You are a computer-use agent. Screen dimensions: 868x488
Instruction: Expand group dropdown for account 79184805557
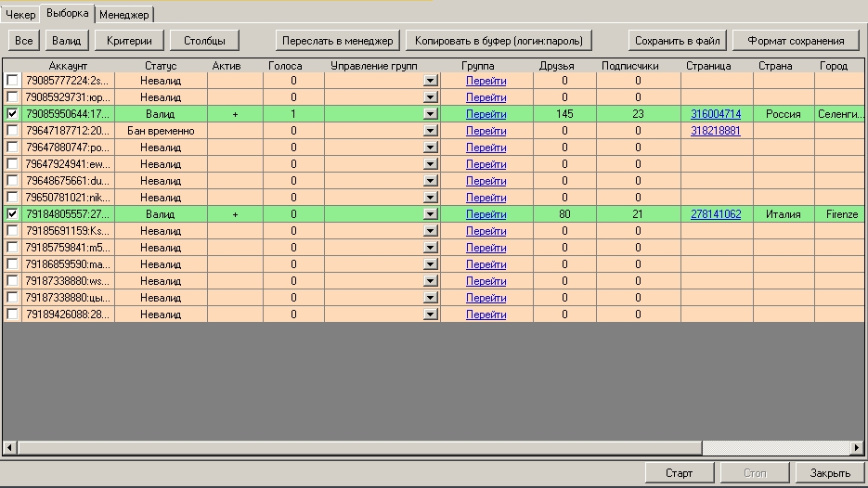coord(430,214)
